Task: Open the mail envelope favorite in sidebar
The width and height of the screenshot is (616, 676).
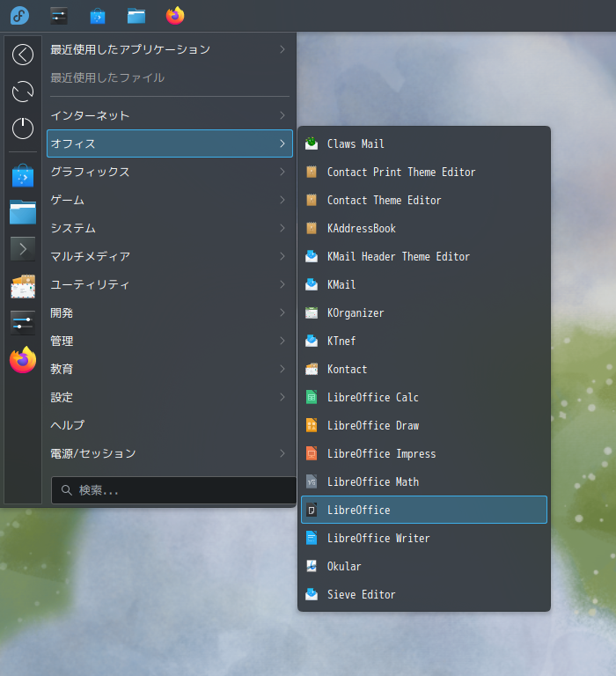Action: (23, 286)
